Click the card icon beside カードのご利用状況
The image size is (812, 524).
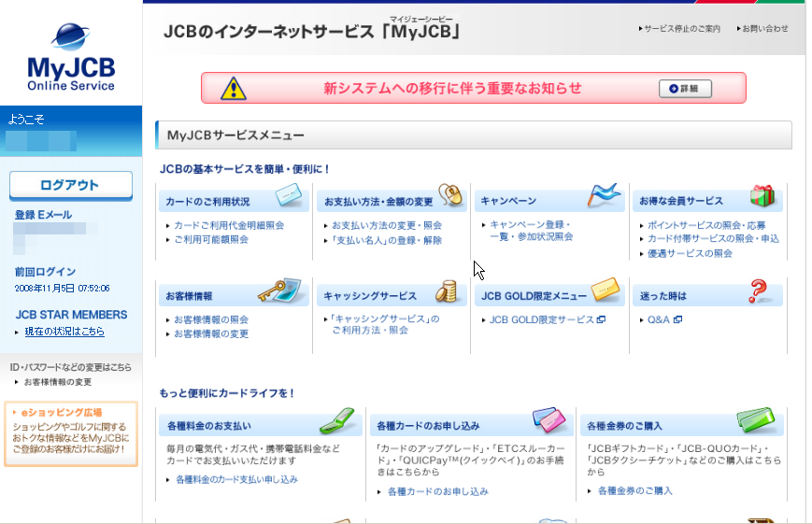[289, 196]
